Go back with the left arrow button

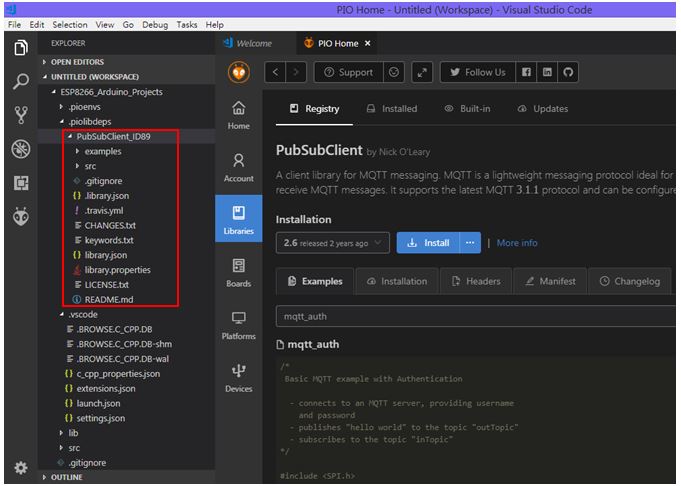275,72
